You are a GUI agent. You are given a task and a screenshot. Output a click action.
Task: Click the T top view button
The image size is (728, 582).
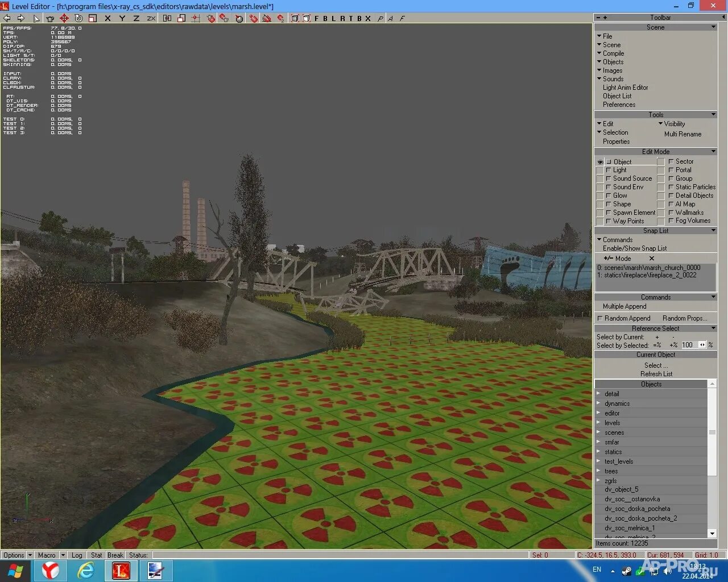(x=350, y=18)
